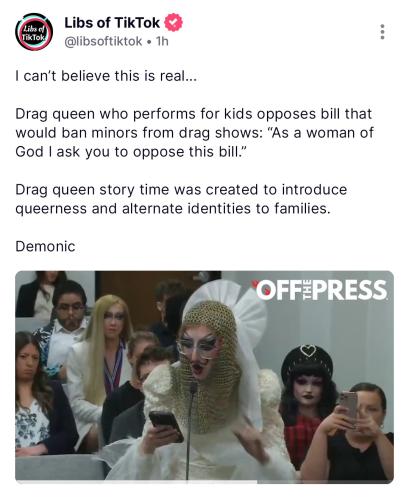Open the Libs of TikTok display name
This screenshot has width=409, height=500.
(112, 23)
